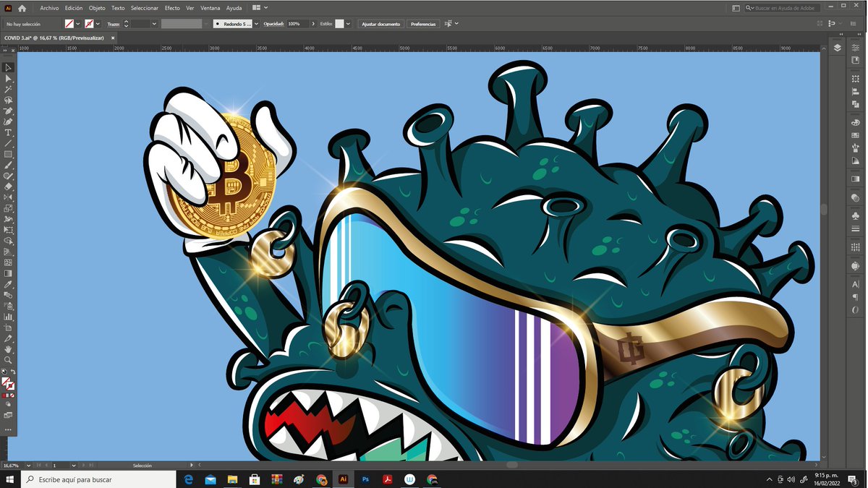Image resolution: width=868 pixels, height=488 pixels.
Task: Select the Rectangle tool
Action: [x=9, y=154]
